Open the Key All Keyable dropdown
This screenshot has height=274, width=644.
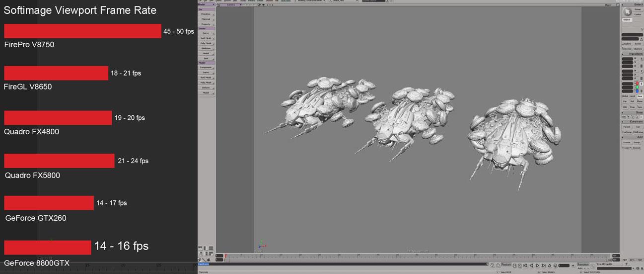click(x=609, y=264)
